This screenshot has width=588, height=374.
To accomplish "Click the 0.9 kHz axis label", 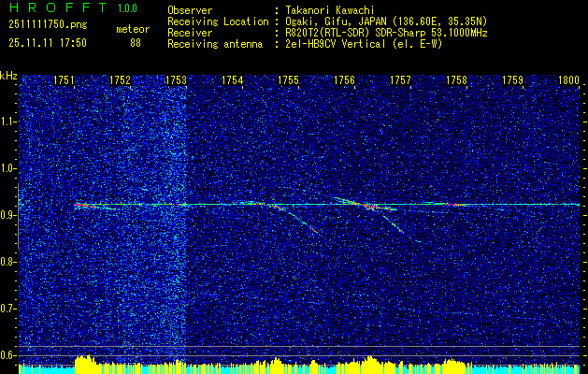I will pyautogui.click(x=7, y=215).
